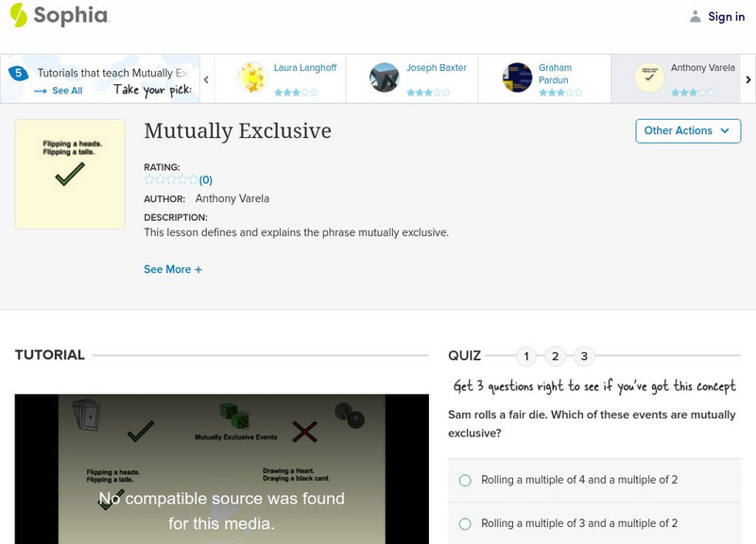Select quiz step marker 2
Viewport: 756px width, 544px height.
(x=555, y=356)
